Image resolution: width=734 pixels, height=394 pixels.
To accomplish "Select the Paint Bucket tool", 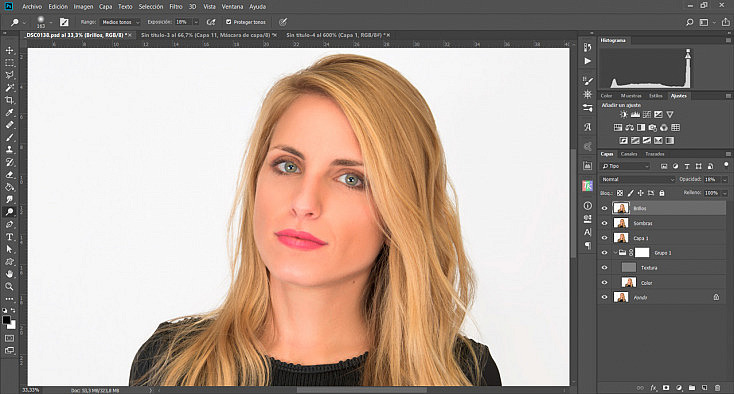I will coord(9,187).
